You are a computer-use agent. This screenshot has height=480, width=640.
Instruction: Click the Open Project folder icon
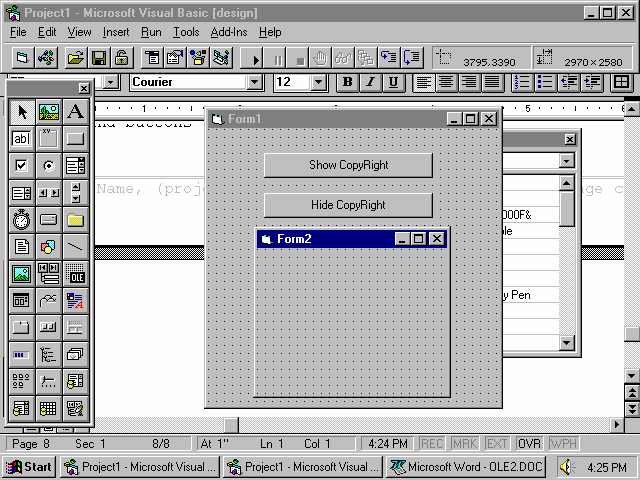(76, 58)
